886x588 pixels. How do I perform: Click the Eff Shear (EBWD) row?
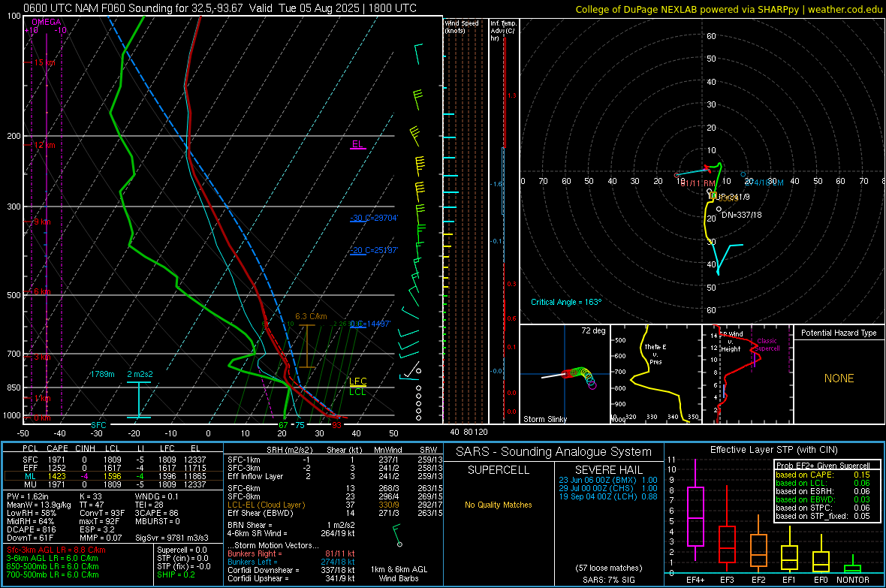click(x=335, y=514)
